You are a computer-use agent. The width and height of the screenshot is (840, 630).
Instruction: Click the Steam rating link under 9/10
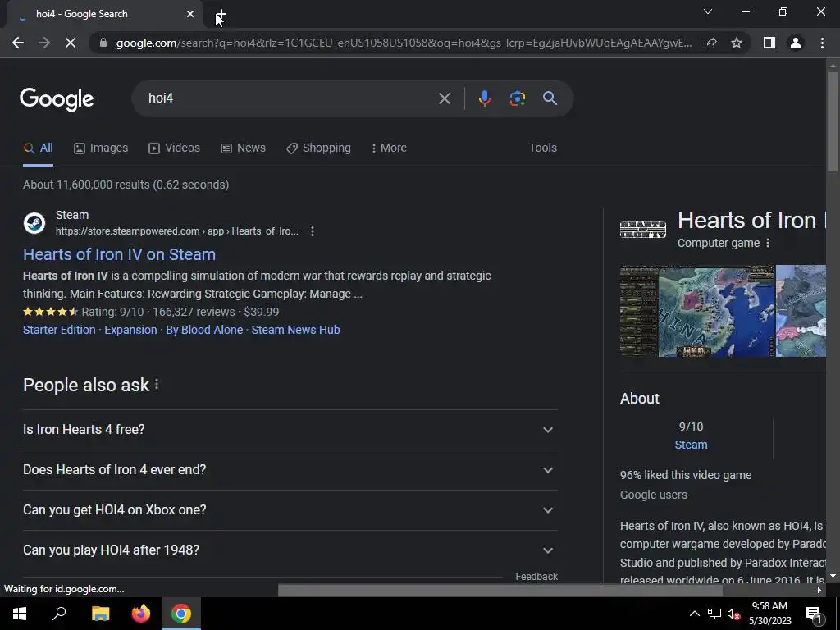click(691, 445)
